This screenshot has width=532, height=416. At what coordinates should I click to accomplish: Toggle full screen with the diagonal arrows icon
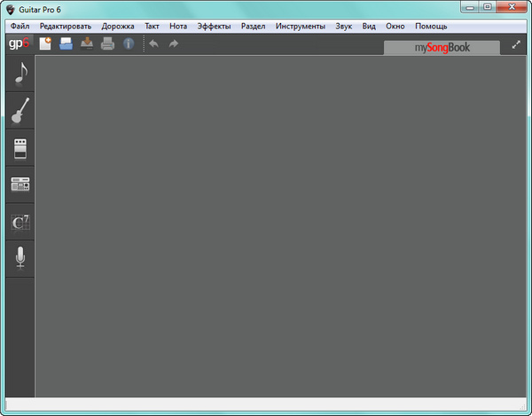(516, 44)
